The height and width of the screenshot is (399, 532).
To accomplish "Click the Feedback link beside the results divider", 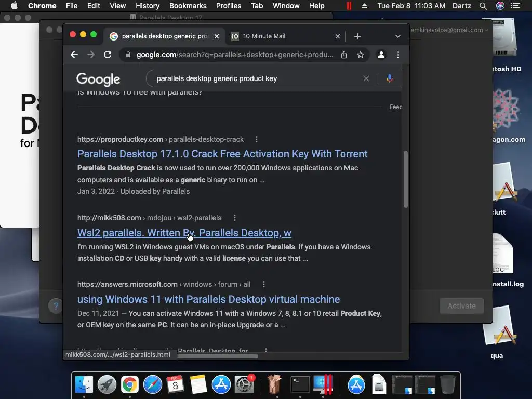I will point(395,107).
